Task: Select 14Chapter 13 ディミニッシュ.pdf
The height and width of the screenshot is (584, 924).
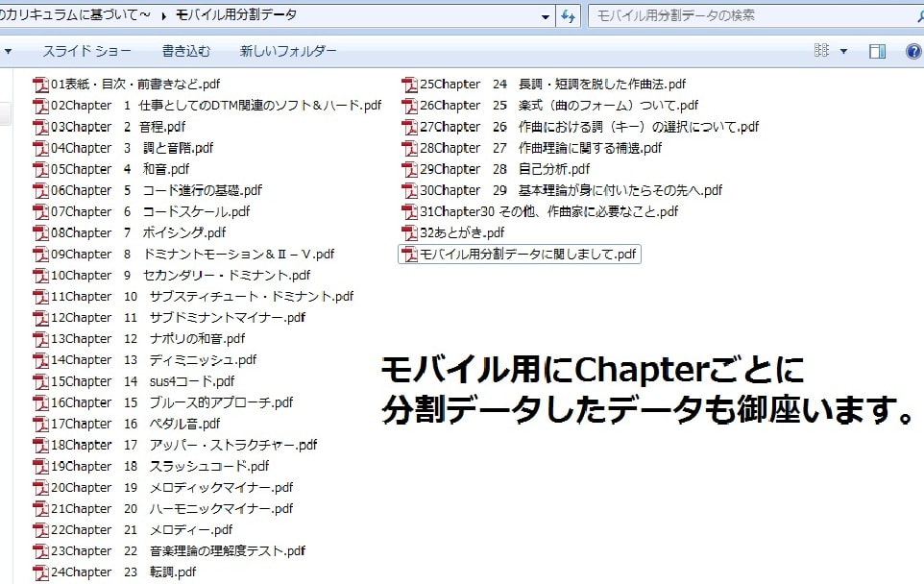Action: [x=145, y=360]
